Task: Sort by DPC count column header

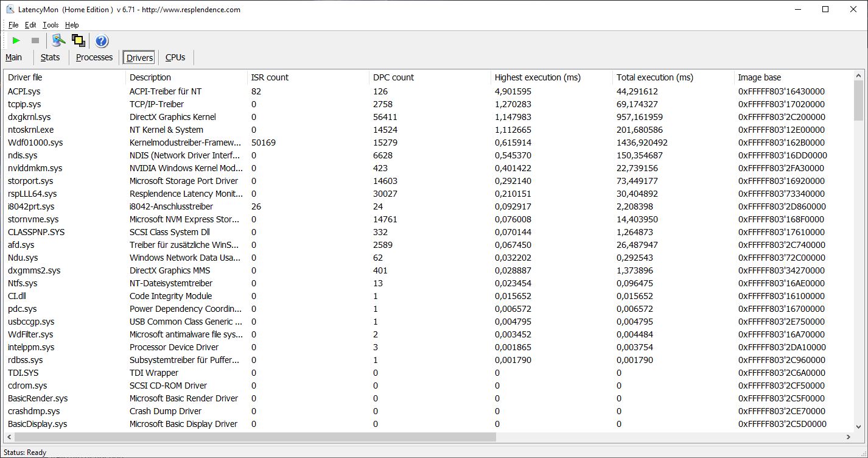Action: 430,77
